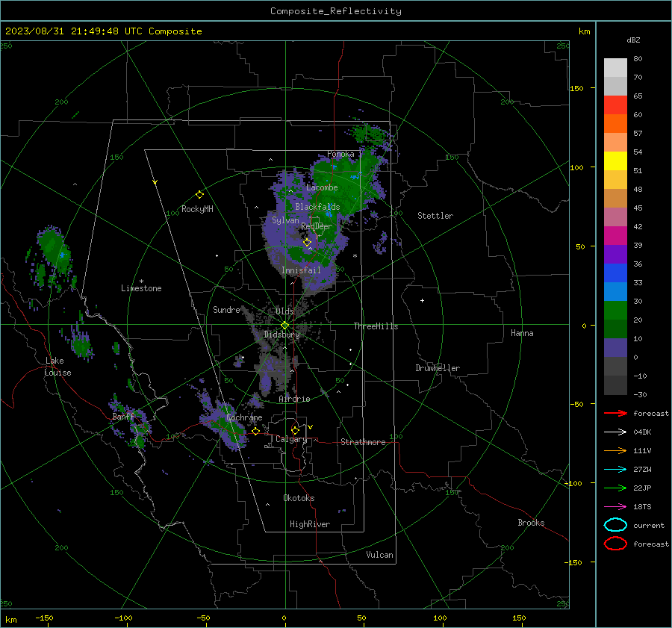Click the ThreeHills city label
This screenshot has height=628, width=672.
click(376, 326)
